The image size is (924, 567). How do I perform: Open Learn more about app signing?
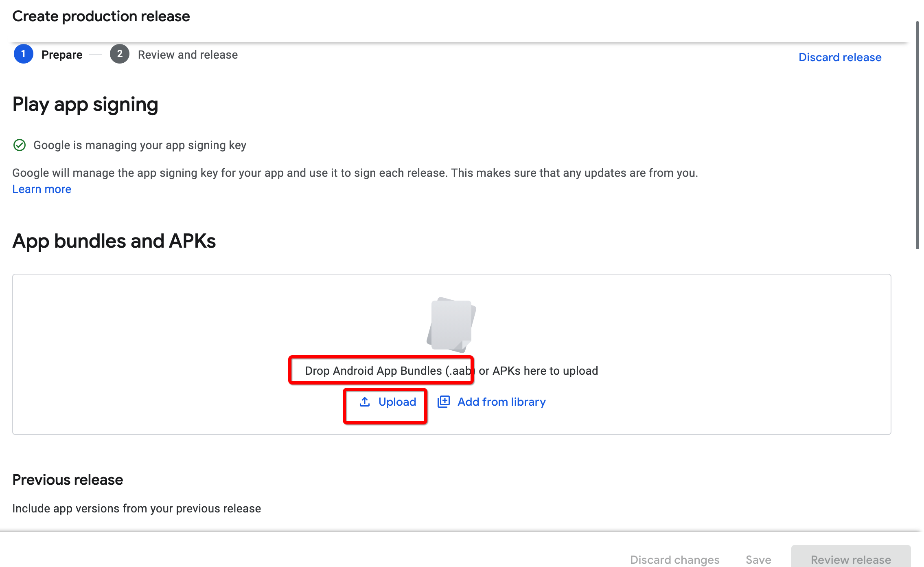[42, 189]
